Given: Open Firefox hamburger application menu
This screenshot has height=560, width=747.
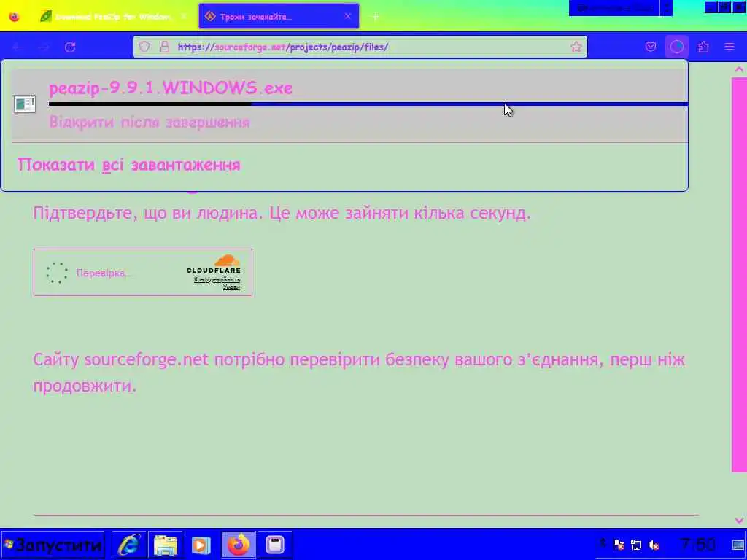Looking at the screenshot, I should (x=729, y=47).
